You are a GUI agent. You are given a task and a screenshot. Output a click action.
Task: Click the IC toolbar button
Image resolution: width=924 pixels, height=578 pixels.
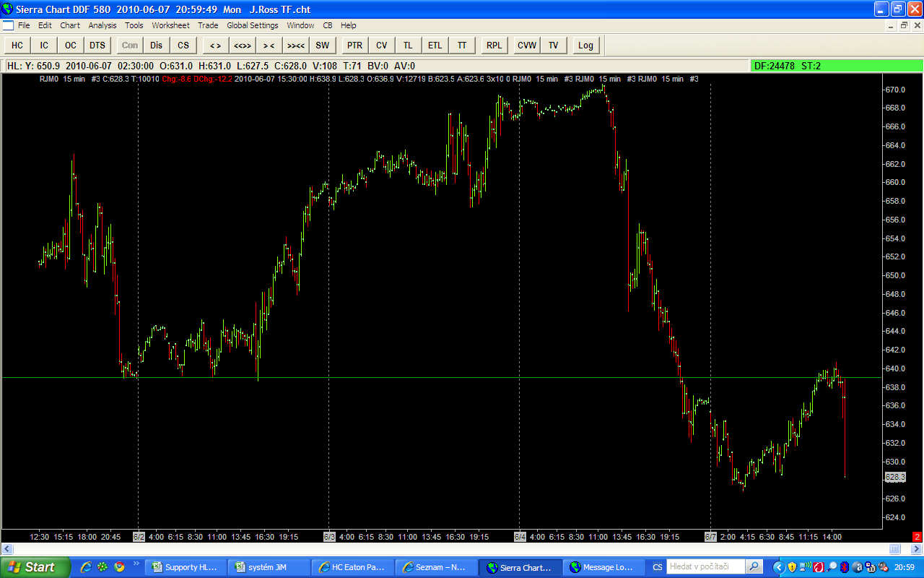pos(44,45)
